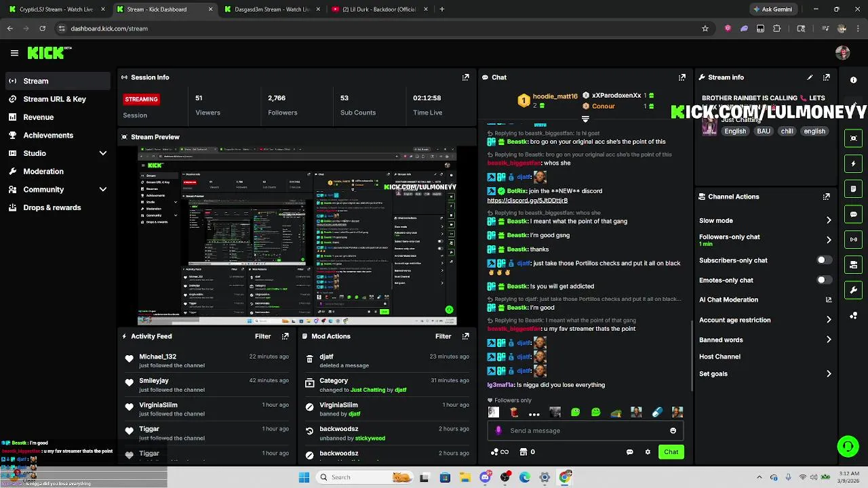Click the Send a message input field
Viewport: 868px width, 488px height.
(585, 430)
